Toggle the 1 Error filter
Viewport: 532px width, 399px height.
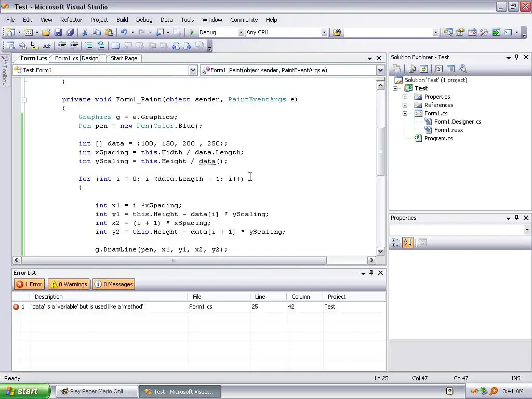pyautogui.click(x=30, y=284)
